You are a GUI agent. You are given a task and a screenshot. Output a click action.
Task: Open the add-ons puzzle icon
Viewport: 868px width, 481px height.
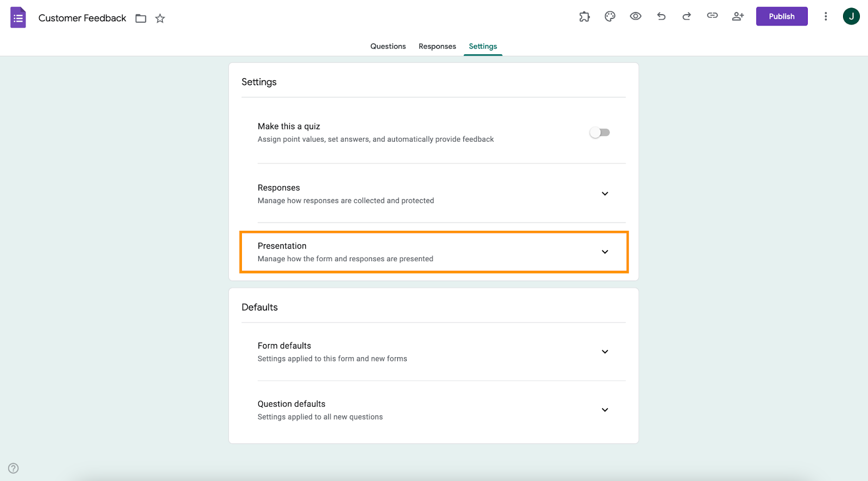pyautogui.click(x=584, y=16)
